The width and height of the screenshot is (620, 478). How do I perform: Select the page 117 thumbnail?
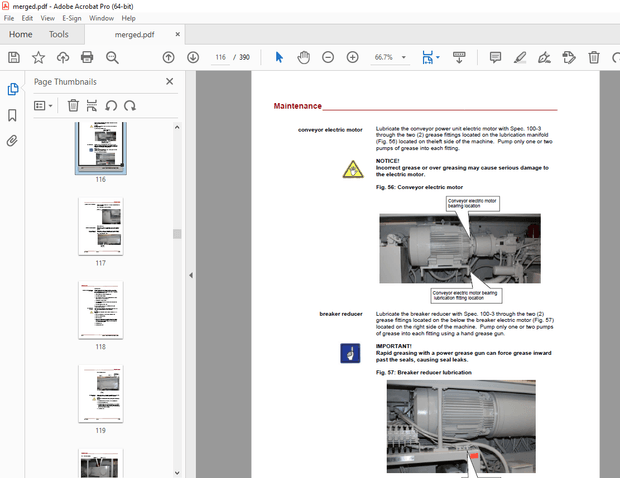coord(101,227)
